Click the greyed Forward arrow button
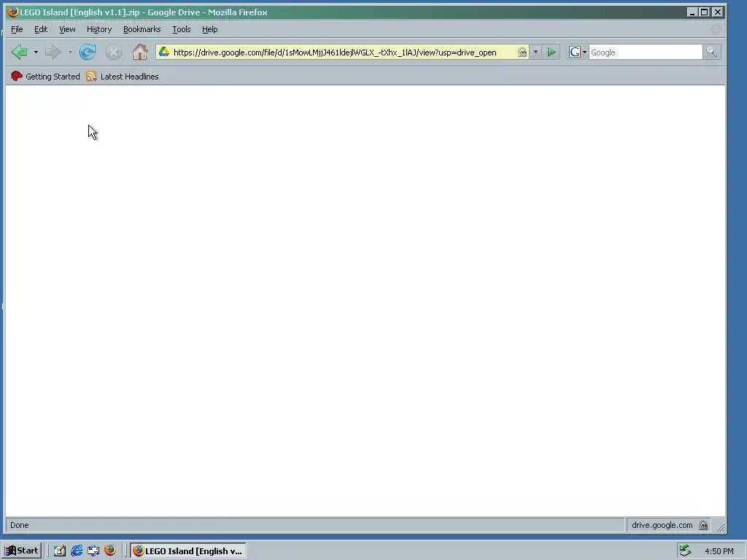747x560 pixels. 53,52
